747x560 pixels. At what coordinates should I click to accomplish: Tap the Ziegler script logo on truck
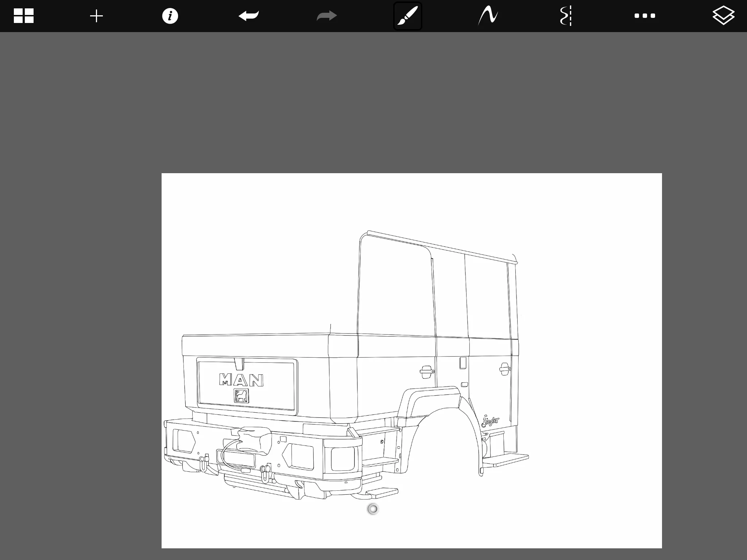(x=490, y=421)
